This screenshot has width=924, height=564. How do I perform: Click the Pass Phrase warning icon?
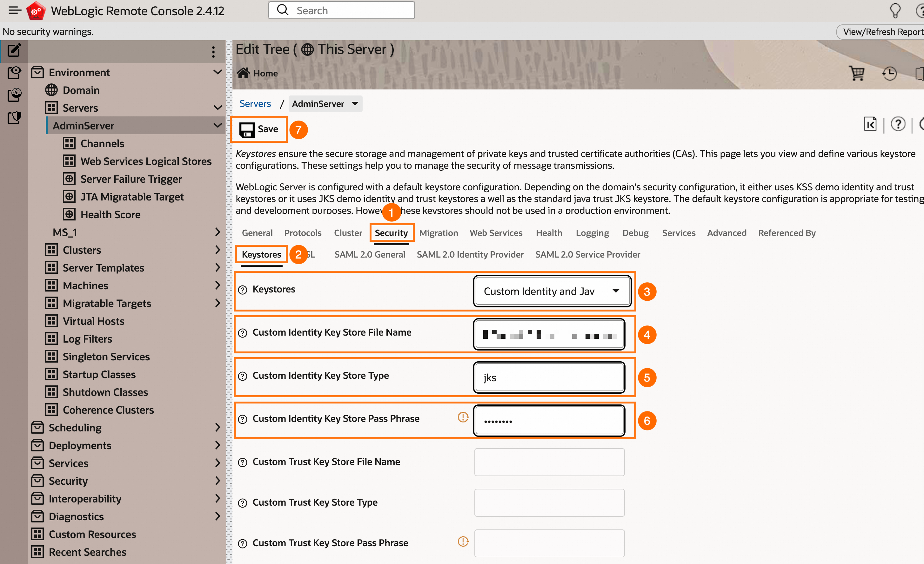[x=463, y=417]
